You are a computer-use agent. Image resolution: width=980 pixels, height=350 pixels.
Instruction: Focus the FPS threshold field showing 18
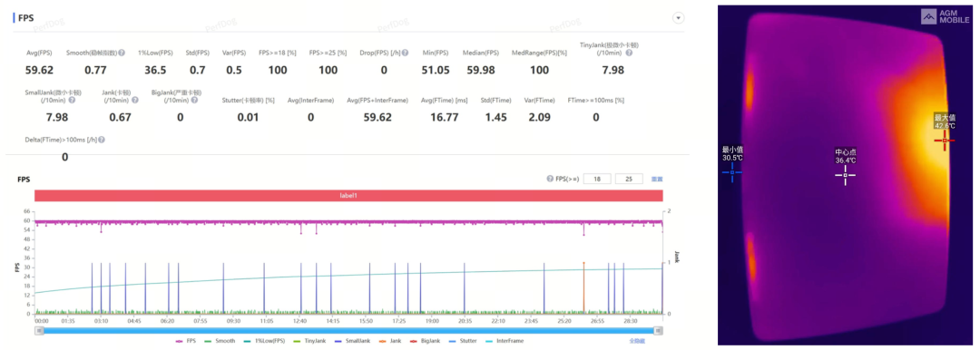click(597, 179)
